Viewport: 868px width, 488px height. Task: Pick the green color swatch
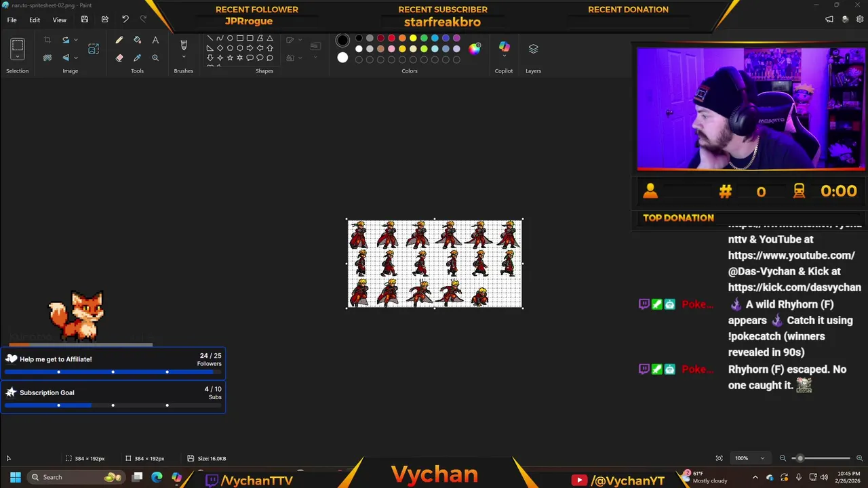pos(424,38)
